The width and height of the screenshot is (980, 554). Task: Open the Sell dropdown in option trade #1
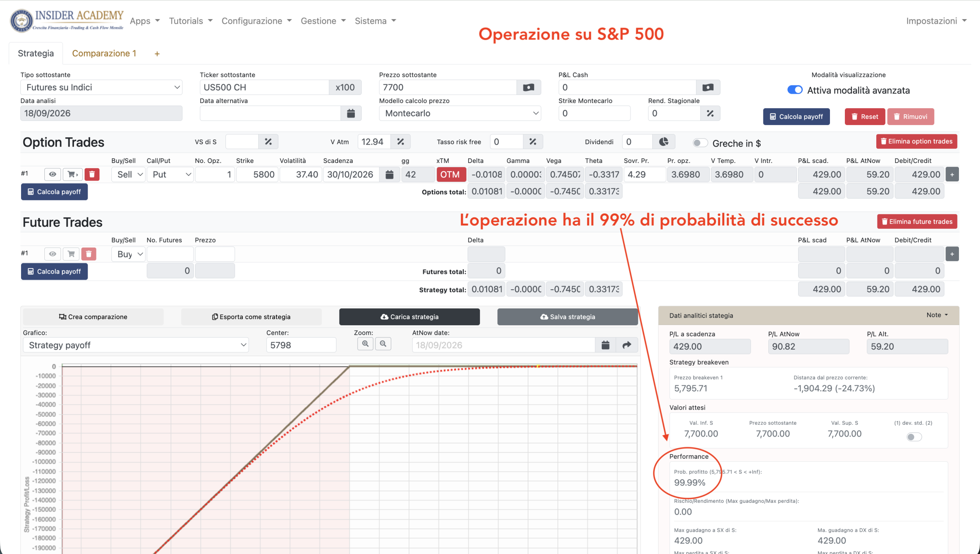[x=129, y=174]
